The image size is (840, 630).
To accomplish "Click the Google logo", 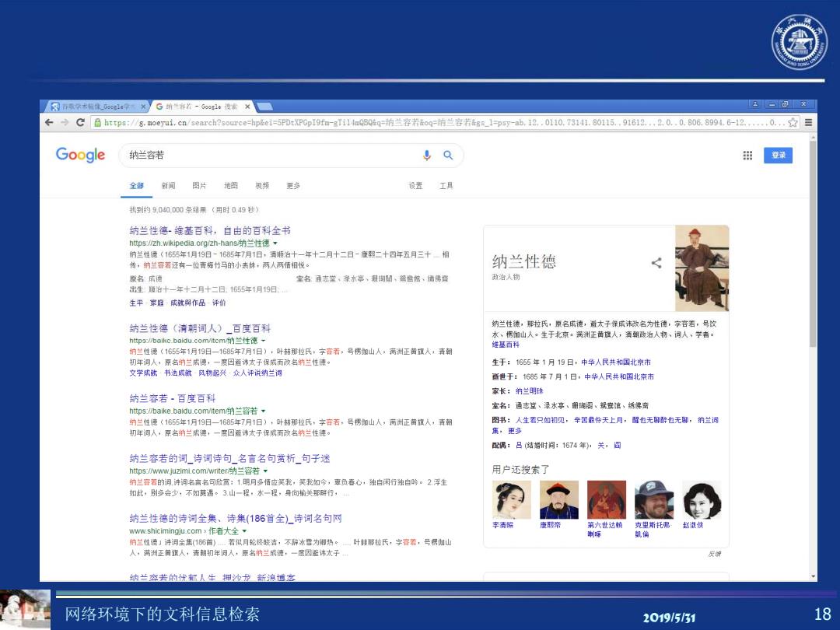I will (80, 155).
